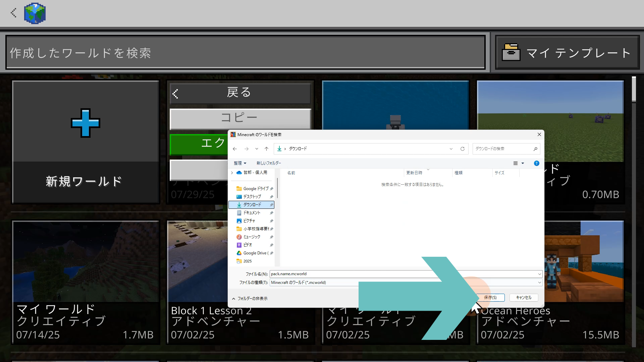Collapse folders with フォルダーの非表示
This screenshot has width=644, height=362.
coord(250,298)
